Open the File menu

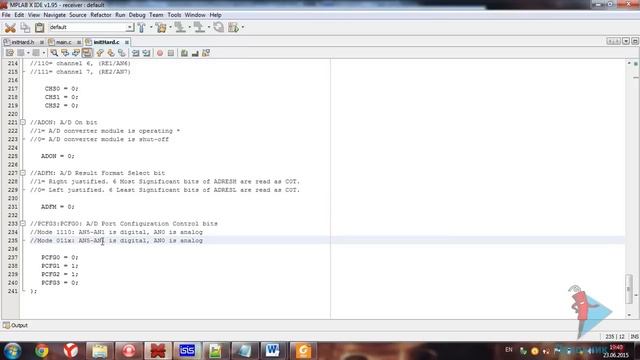[x=6, y=15]
